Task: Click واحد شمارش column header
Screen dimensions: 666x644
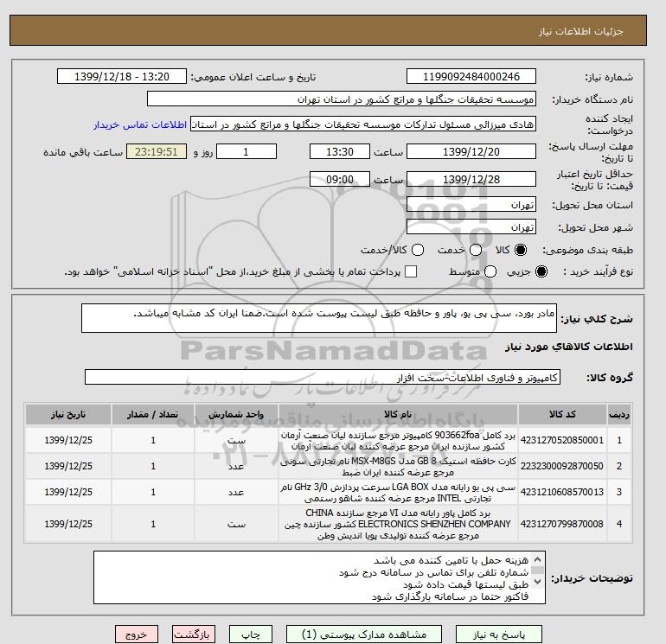Action: [x=236, y=415]
